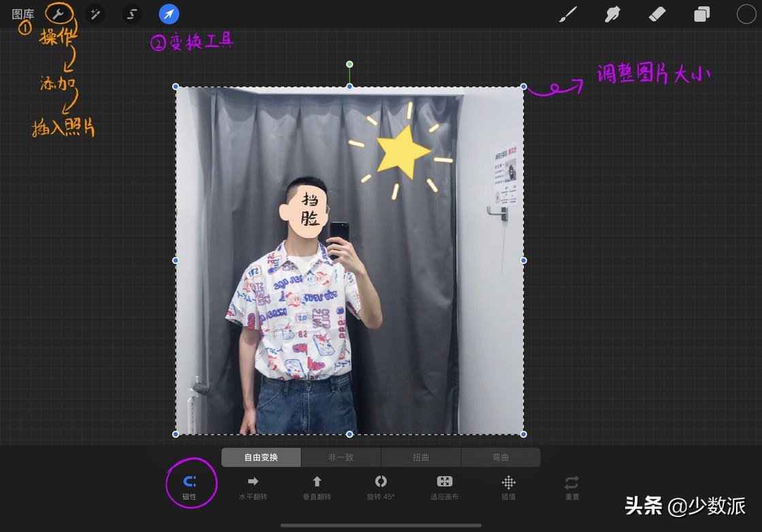Flip the image horizontally
The image size is (762, 532).
(252, 483)
